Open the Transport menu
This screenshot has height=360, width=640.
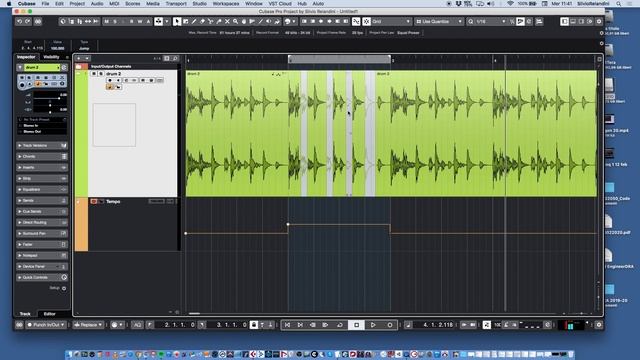coord(176,3)
